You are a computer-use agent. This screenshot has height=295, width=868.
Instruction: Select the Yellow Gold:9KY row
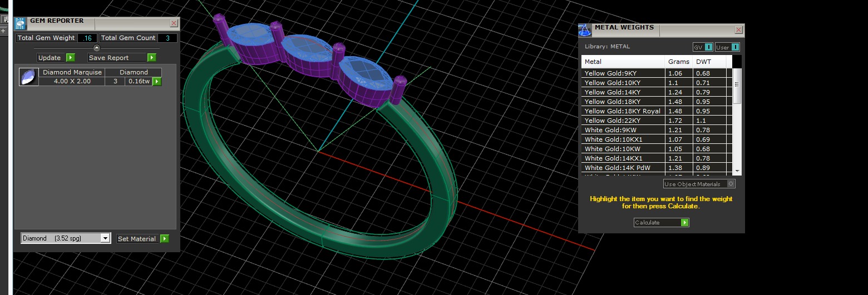coord(657,73)
